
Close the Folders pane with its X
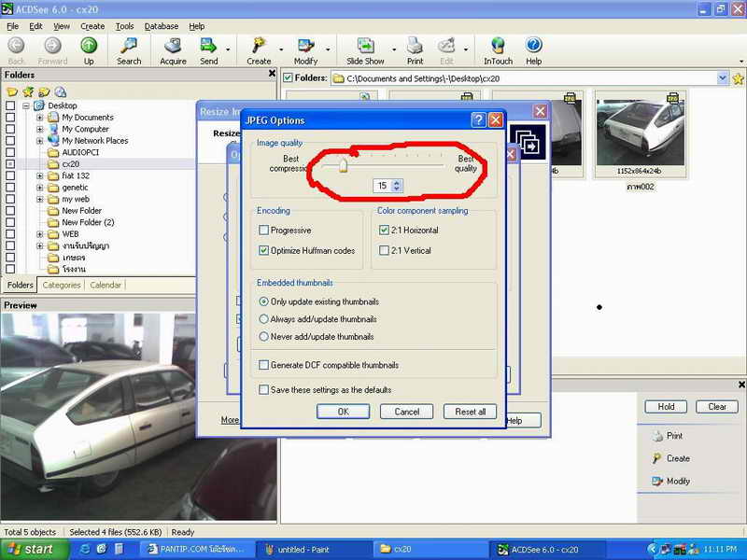pos(272,74)
